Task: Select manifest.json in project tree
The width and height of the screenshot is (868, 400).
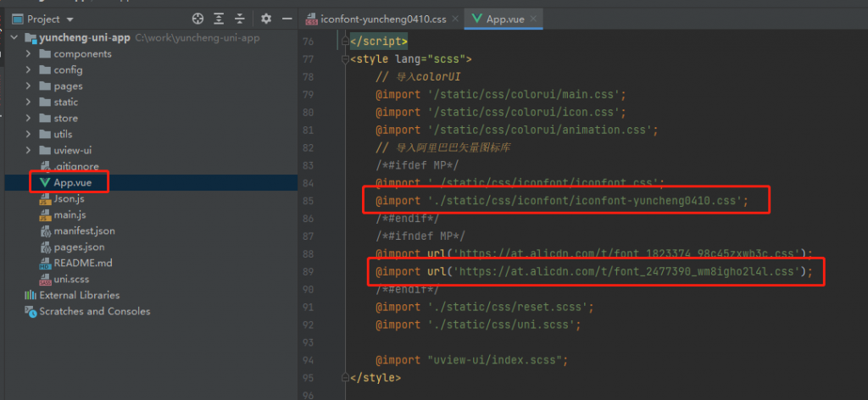Action: click(x=84, y=231)
